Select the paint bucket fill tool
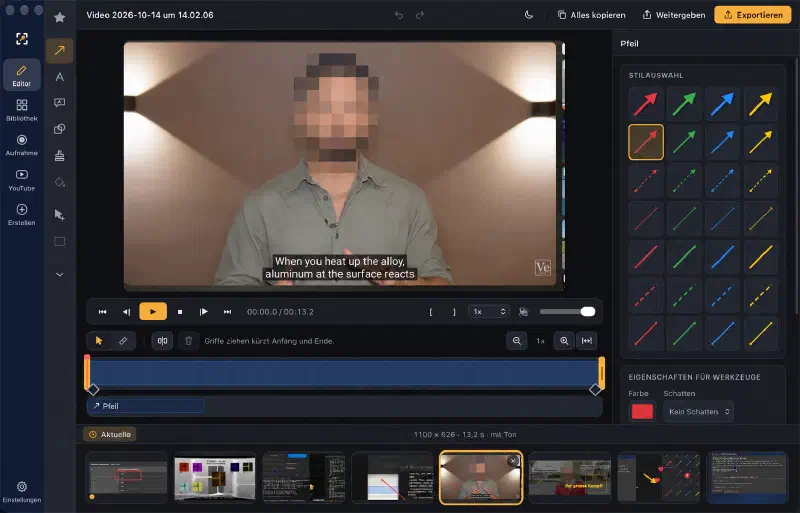800x513 pixels. pos(60,182)
